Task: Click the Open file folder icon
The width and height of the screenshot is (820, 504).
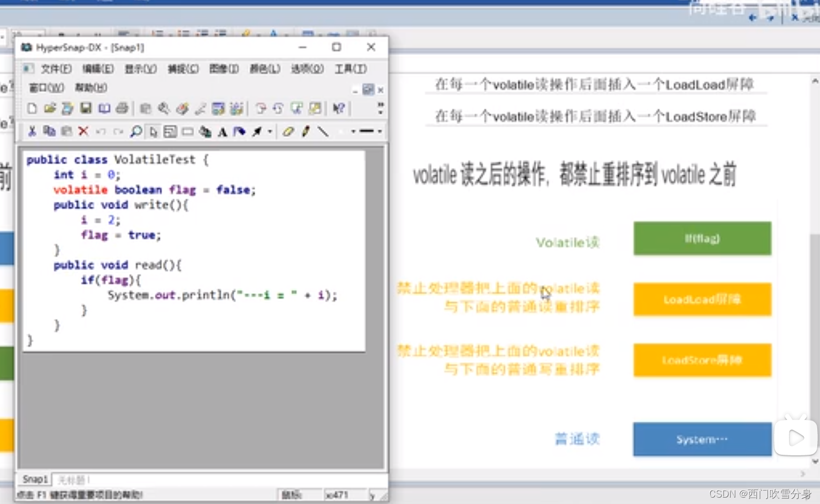Action: [x=50, y=109]
